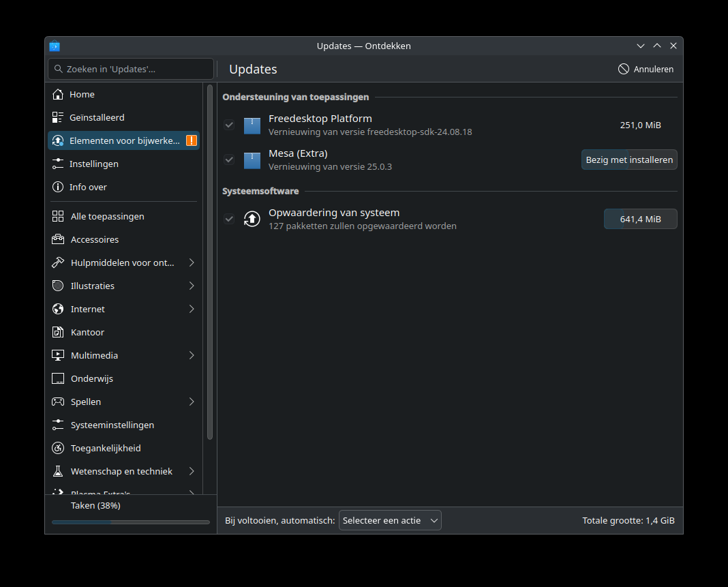Click the magnifier icon in search box
728x587 pixels.
[59, 69]
